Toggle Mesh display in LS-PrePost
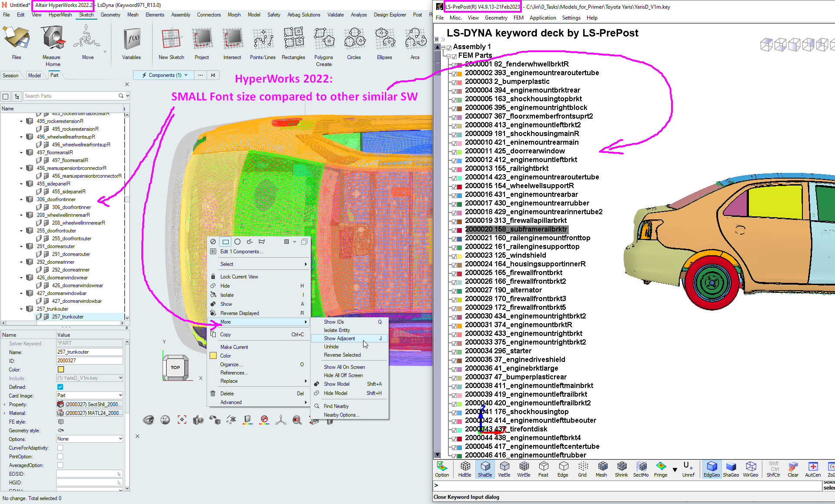Image resolution: width=835 pixels, height=504 pixels. tap(601, 469)
